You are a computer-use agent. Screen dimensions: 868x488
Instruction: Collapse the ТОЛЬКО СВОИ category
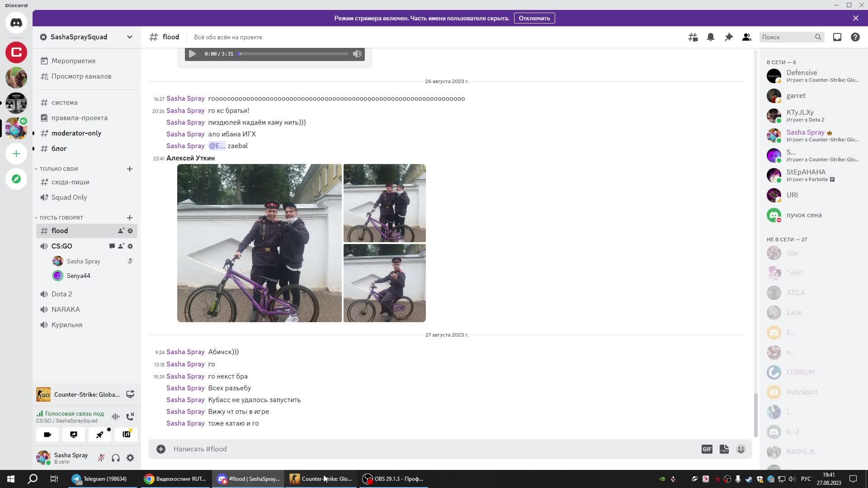pos(58,169)
